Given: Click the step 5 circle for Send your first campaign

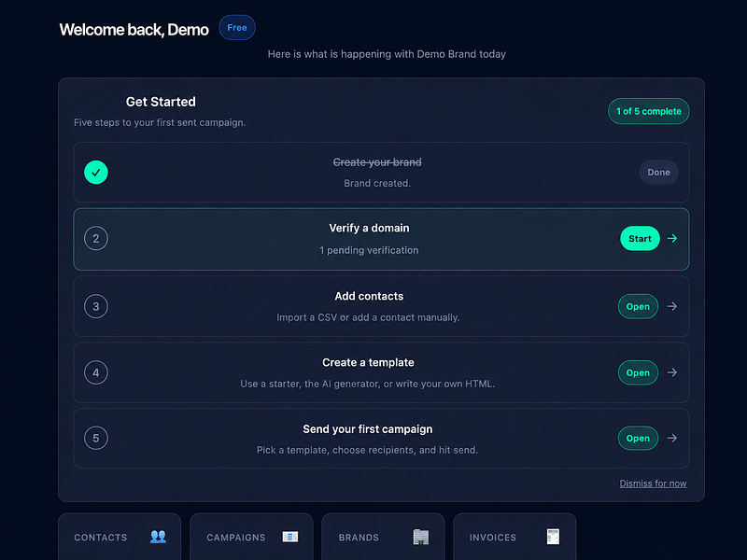Looking at the screenshot, I should pos(96,438).
